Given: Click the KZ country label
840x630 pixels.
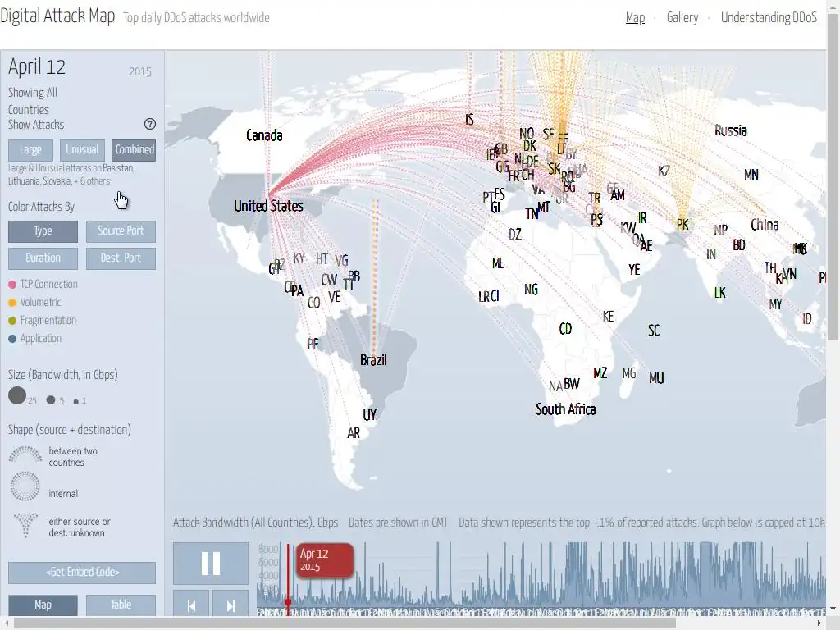Looking at the screenshot, I should 664,171.
